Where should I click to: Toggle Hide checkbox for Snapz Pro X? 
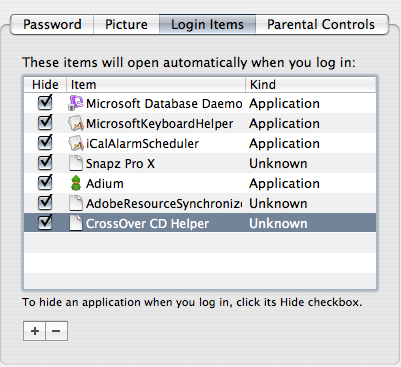(x=45, y=163)
